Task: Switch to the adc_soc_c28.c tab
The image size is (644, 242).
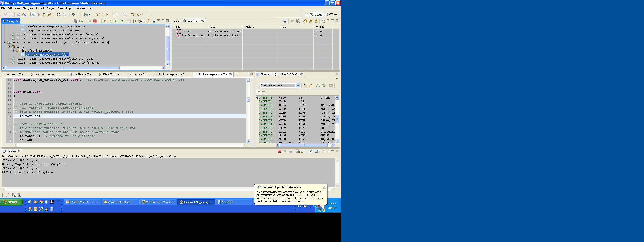Action: tap(15, 74)
